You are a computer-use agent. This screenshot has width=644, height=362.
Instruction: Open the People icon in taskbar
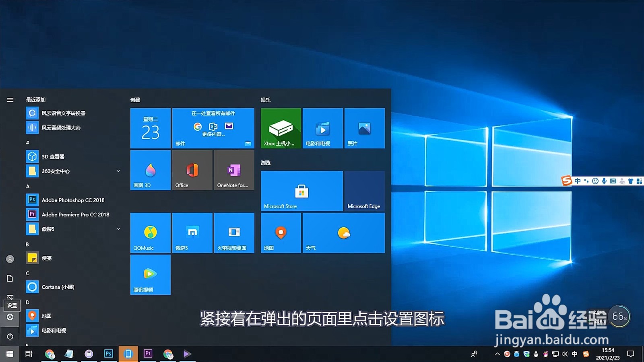[474, 354]
